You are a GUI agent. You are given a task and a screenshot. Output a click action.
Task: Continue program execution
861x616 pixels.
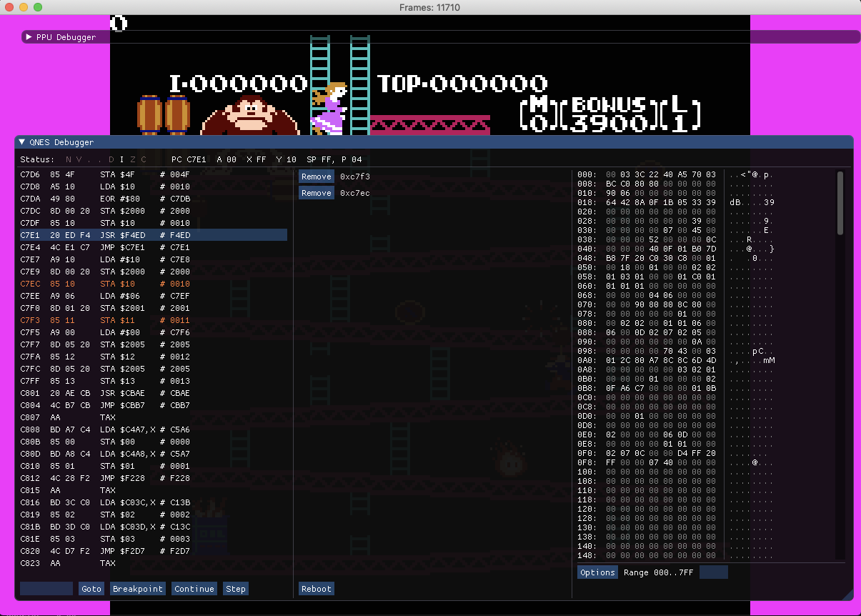pyautogui.click(x=194, y=589)
